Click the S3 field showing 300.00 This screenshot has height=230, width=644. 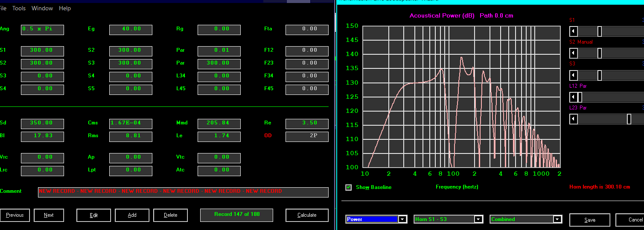pyautogui.click(x=131, y=64)
